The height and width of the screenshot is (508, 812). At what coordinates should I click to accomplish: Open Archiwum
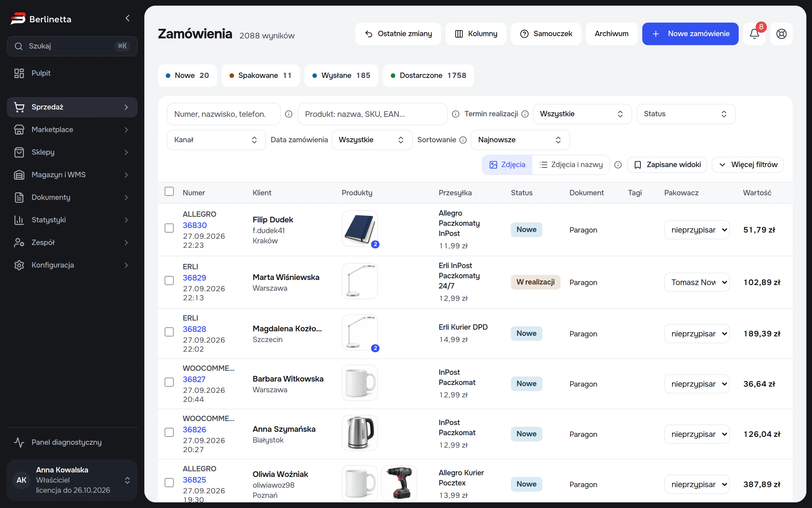[611, 34]
